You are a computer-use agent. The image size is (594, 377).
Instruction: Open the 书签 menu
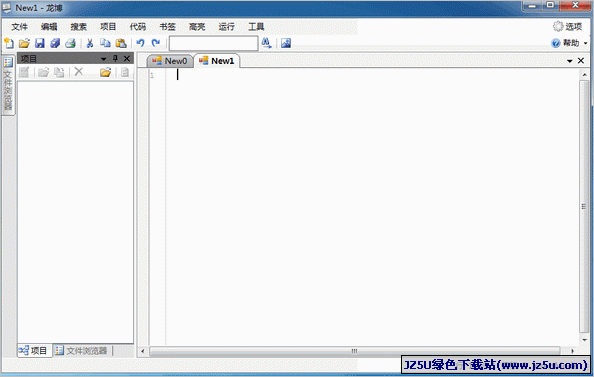tap(167, 27)
